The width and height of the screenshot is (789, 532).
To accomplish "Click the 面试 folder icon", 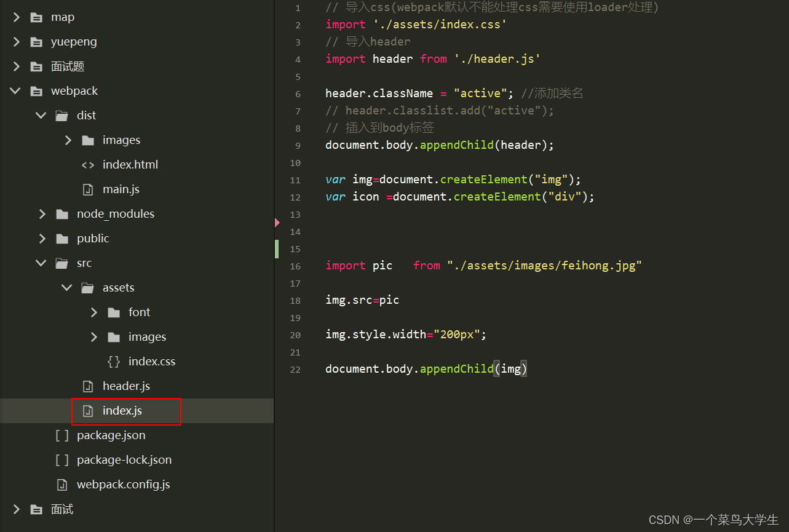I will coord(36,509).
